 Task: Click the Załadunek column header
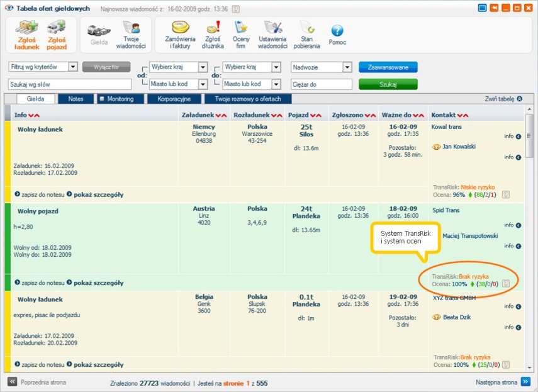(x=204, y=115)
